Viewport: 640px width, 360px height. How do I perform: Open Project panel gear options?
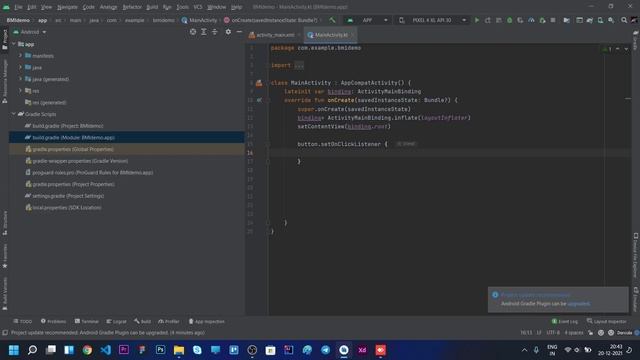pos(228,32)
